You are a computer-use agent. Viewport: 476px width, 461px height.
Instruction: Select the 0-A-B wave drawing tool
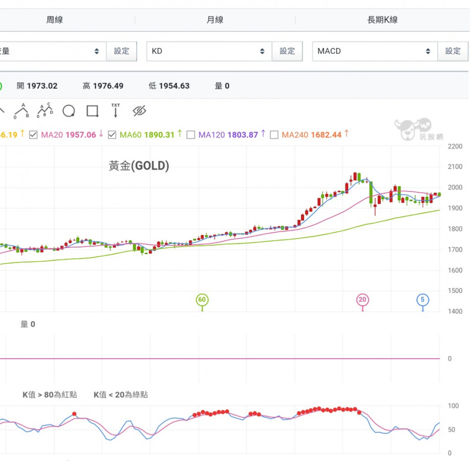click(x=21, y=111)
